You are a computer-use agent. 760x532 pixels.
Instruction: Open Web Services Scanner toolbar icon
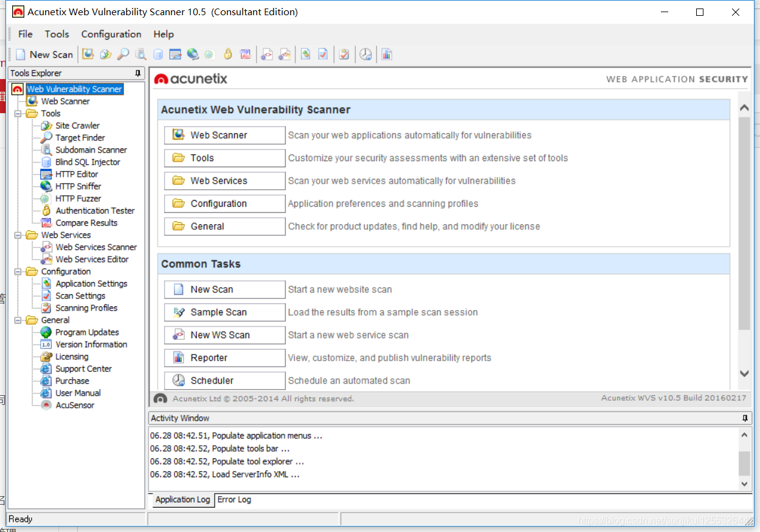click(266, 55)
